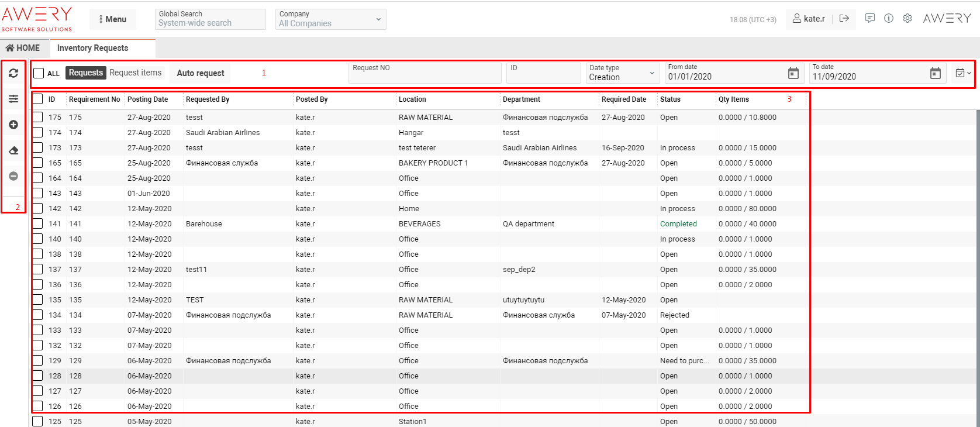The width and height of the screenshot is (980, 427).
Task: Click the Request NO input field
Action: [x=425, y=73]
